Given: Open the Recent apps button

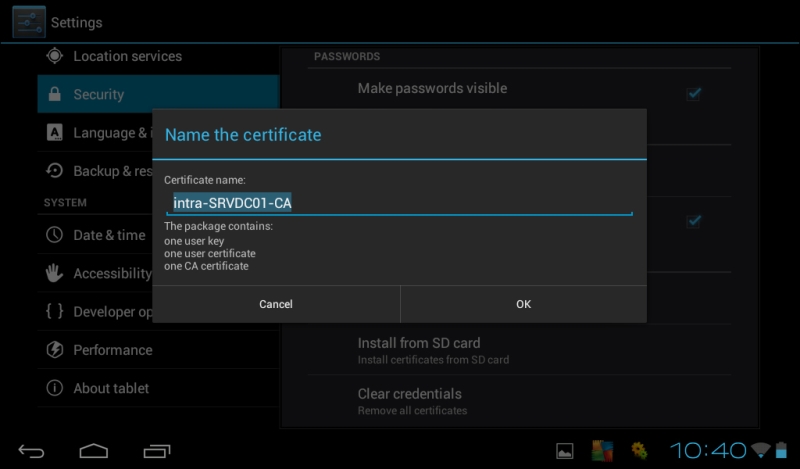Looking at the screenshot, I should coord(157,451).
